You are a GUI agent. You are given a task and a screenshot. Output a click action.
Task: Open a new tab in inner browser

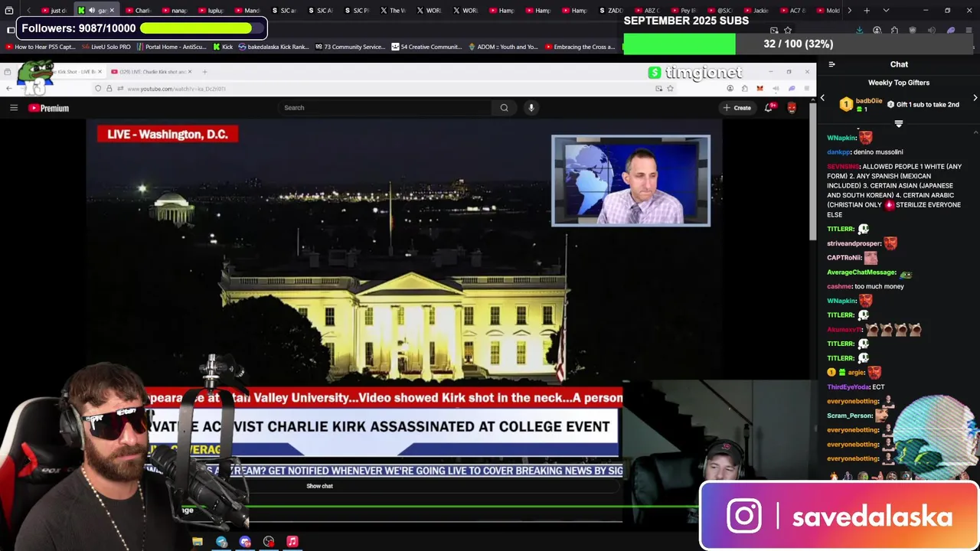pyautogui.click(x=204, y=72)
